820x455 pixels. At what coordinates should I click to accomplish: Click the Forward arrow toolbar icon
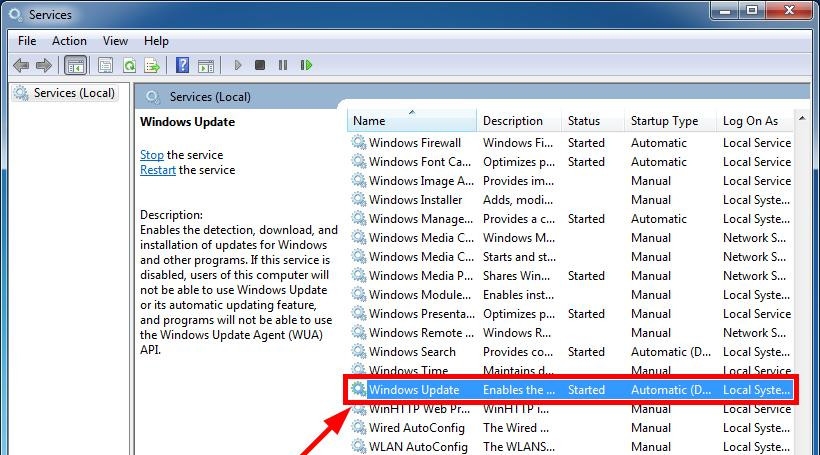[x=43, y=65]
